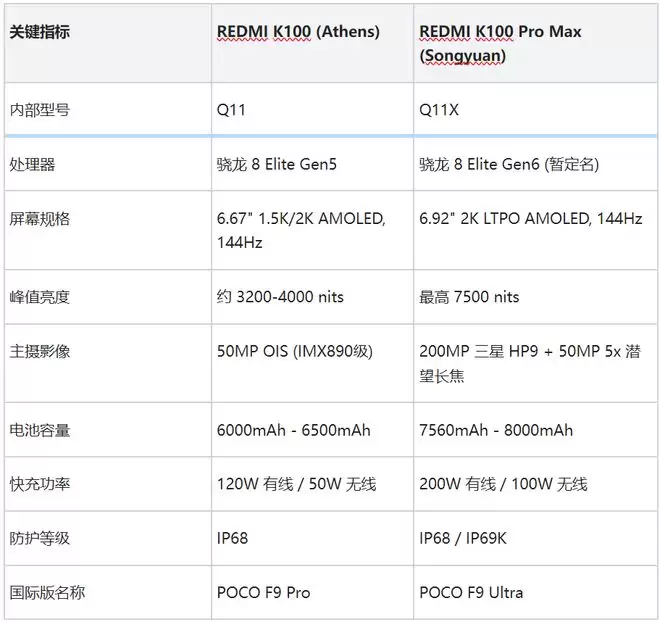
Task: Select the 内部型号 row label
Action: tap(39, 111)
